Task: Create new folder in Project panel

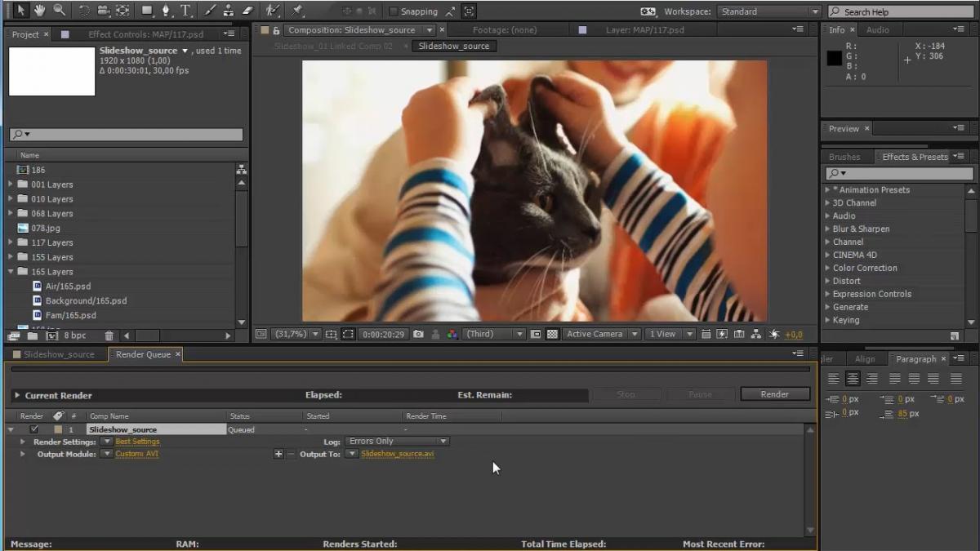Action: (32, 335)
